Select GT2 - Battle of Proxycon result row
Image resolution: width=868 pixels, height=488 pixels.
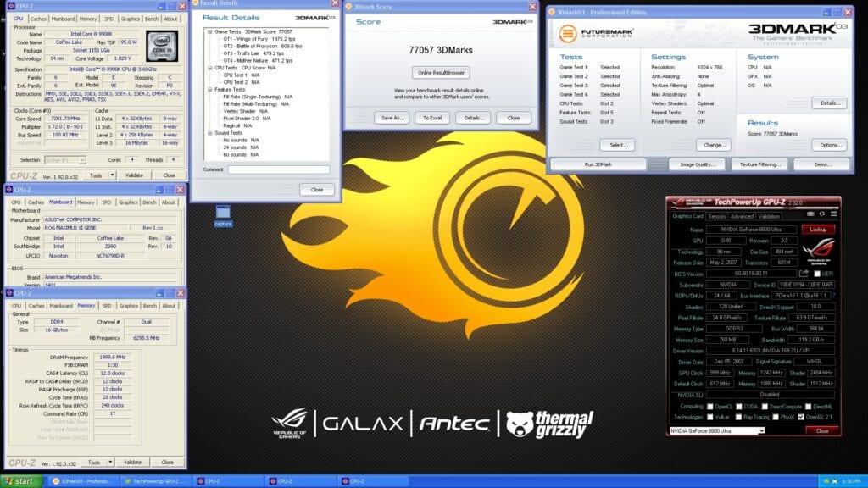(263, 47)
